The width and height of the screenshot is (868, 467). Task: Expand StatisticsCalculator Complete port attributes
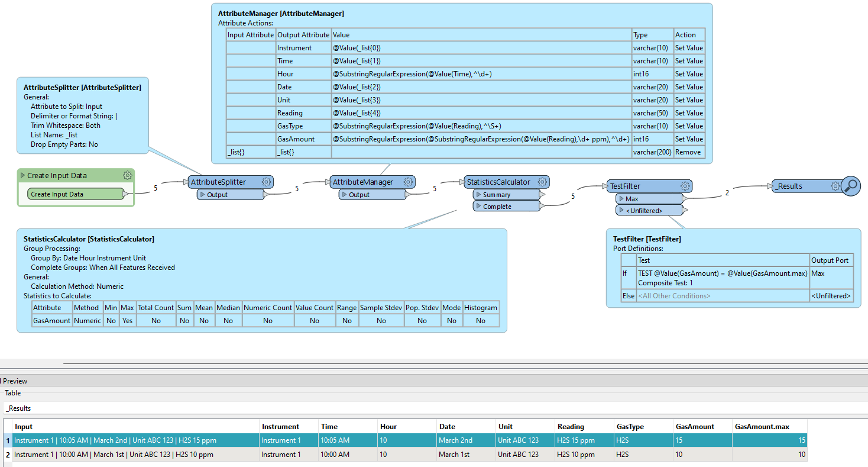[478, 207]
